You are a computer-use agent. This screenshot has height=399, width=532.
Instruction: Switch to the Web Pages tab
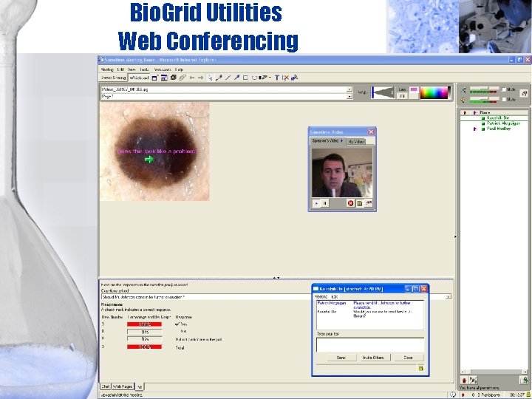[123, 386]
